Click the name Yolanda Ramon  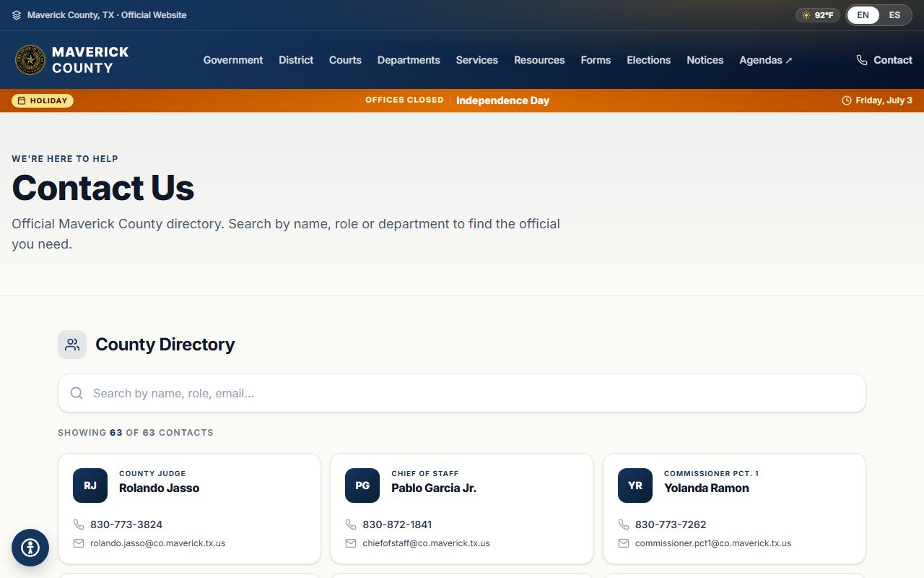click(707, 488)
